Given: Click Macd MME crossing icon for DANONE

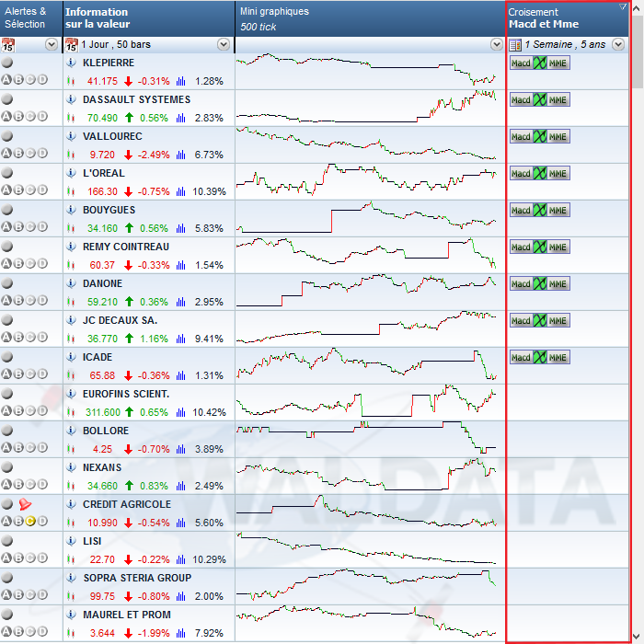Looking at the screenshot, I should pos(540,283).
